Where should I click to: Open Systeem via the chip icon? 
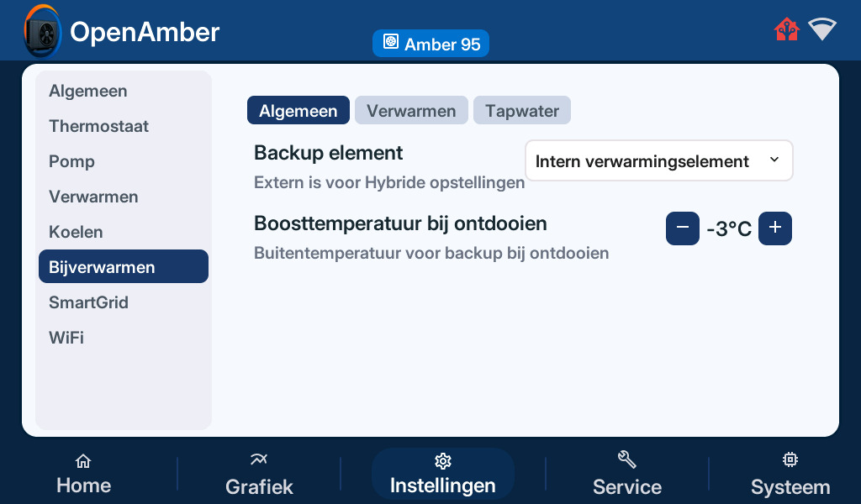click(790, 459)
